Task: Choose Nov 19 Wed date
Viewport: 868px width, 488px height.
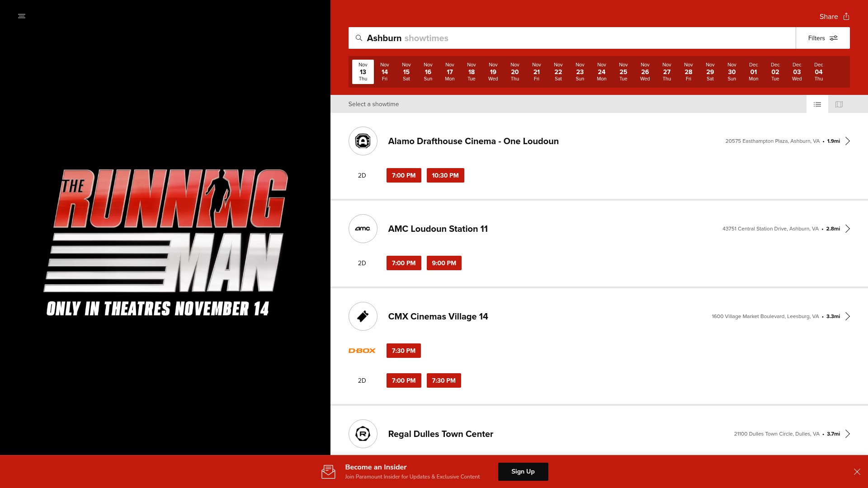Action: pyautogui.click(x=493, y=72)
